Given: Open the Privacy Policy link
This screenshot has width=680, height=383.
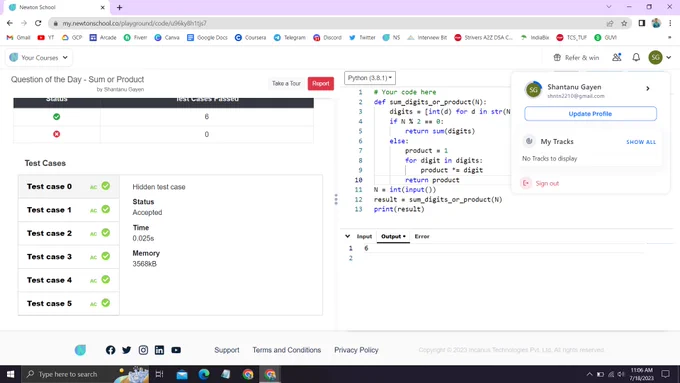Looking at the screenshot, I should click(x=356, y=350).
